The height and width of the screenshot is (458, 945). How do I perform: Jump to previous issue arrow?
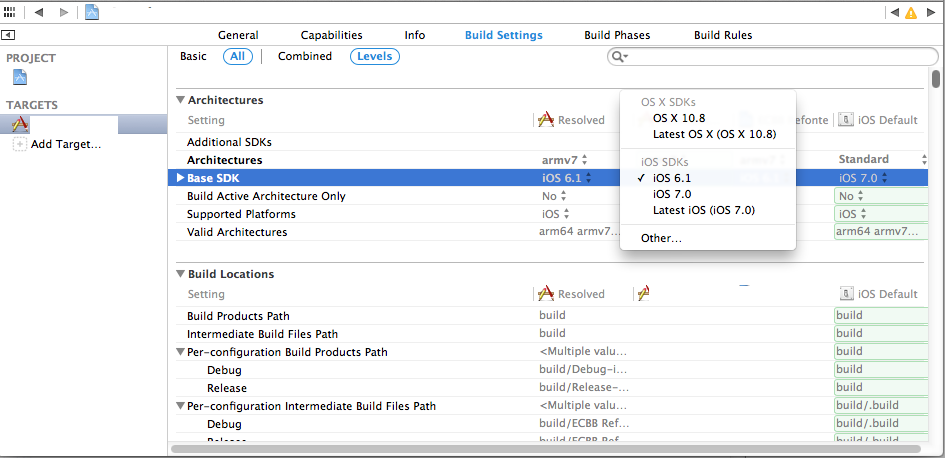click(895, 12)
